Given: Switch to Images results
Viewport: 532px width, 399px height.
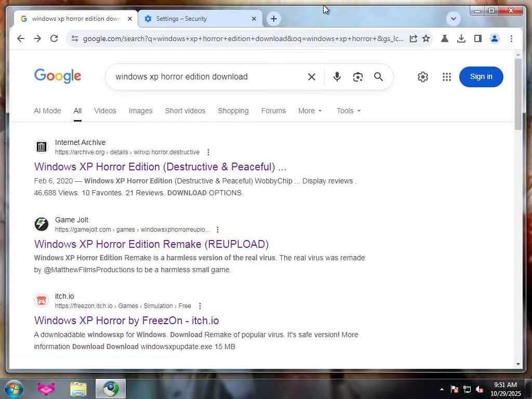Looking at the screenshot, I should click(140, 111).
